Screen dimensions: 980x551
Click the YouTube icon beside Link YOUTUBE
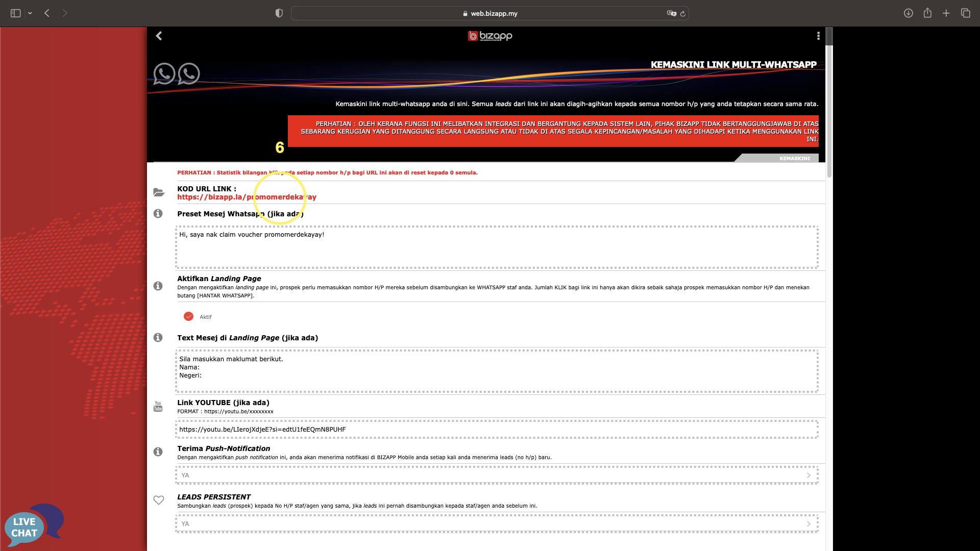point(158,406)
